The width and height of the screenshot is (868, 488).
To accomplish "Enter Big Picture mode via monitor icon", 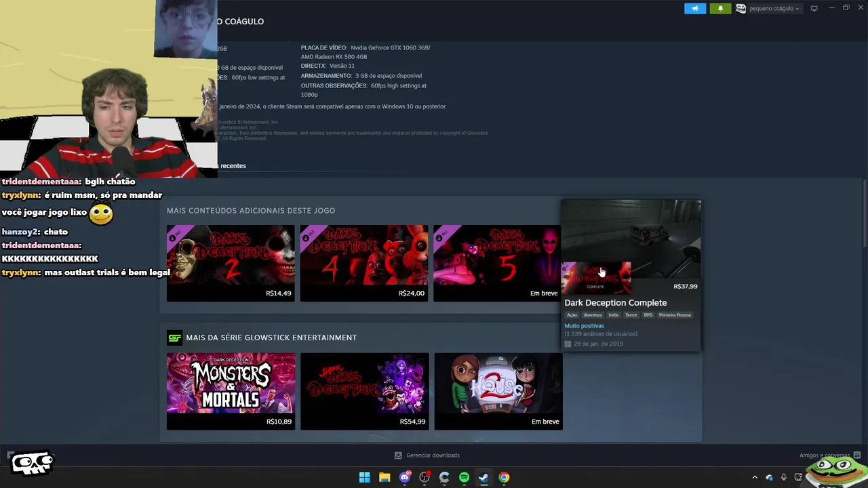I will coord(814,8).
